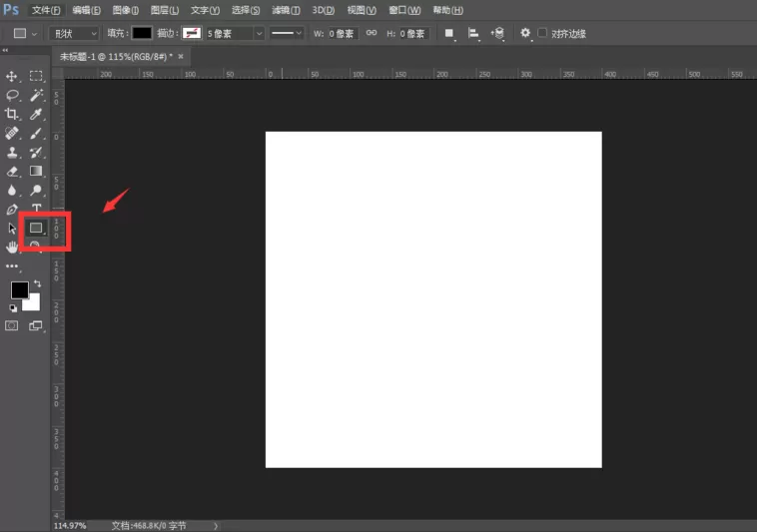
Task: Open the 选择(S) menu
Action: (x=246, y=10)
